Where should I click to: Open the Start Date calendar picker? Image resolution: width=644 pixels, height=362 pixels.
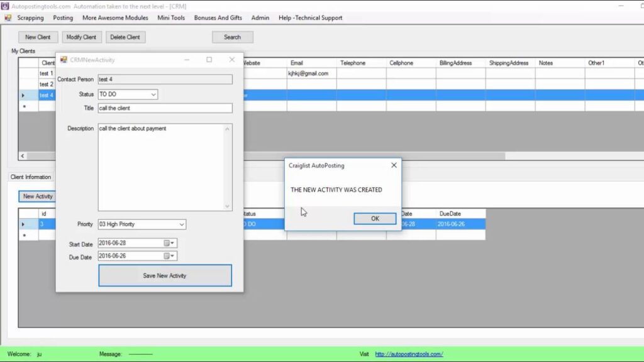(169, 243)
